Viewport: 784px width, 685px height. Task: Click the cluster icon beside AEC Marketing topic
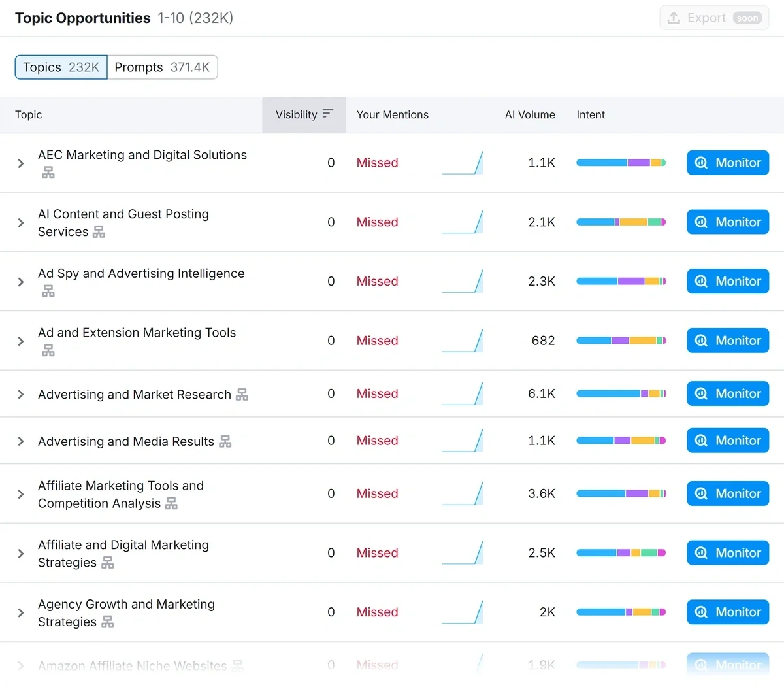click(x=48, y=172)
